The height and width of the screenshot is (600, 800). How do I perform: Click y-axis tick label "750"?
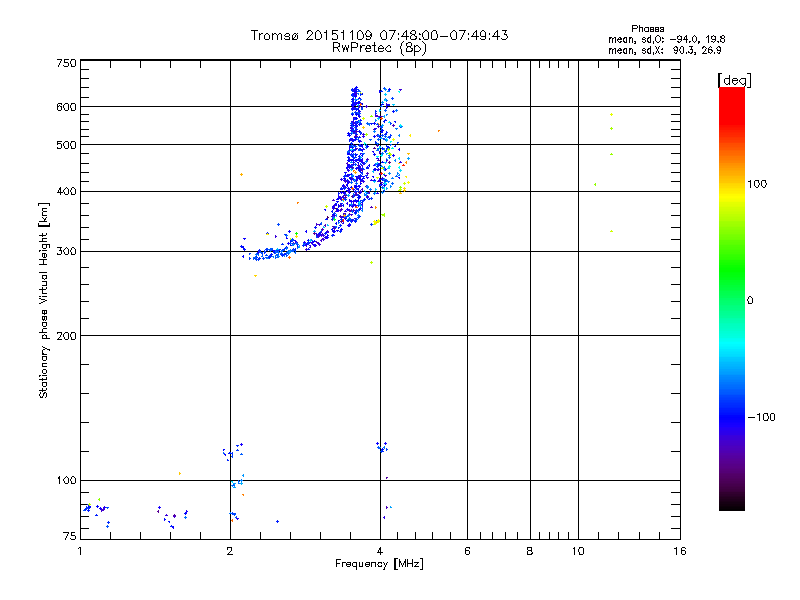66,63
